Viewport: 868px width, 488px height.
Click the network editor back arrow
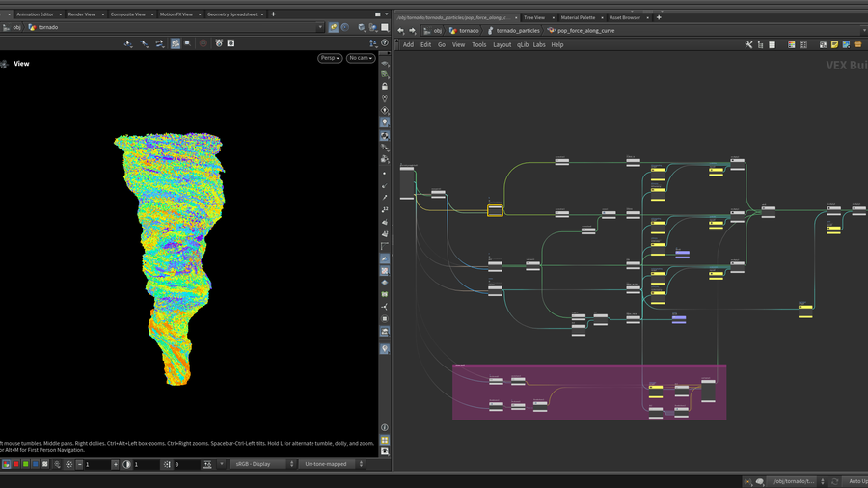click(401, 30)
